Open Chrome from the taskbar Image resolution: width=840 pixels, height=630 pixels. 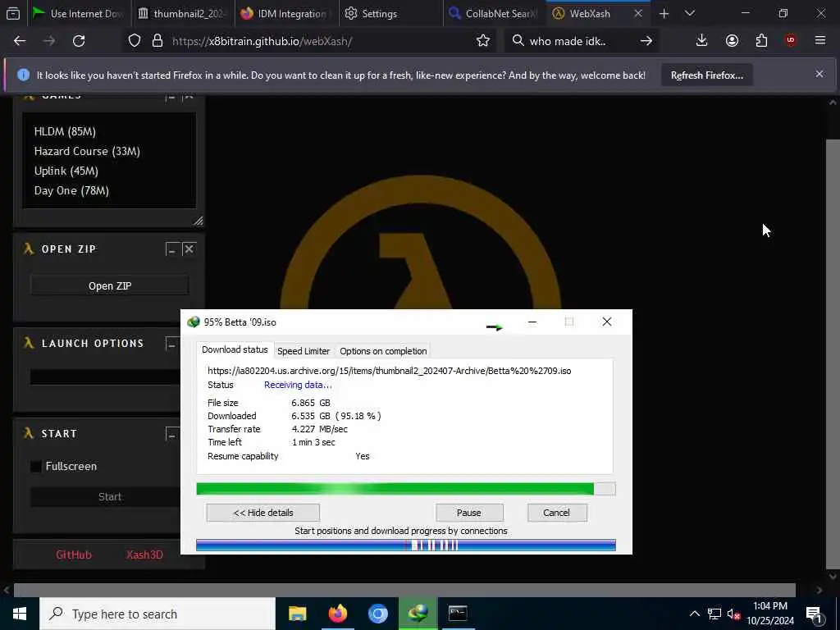pos(377,614)
